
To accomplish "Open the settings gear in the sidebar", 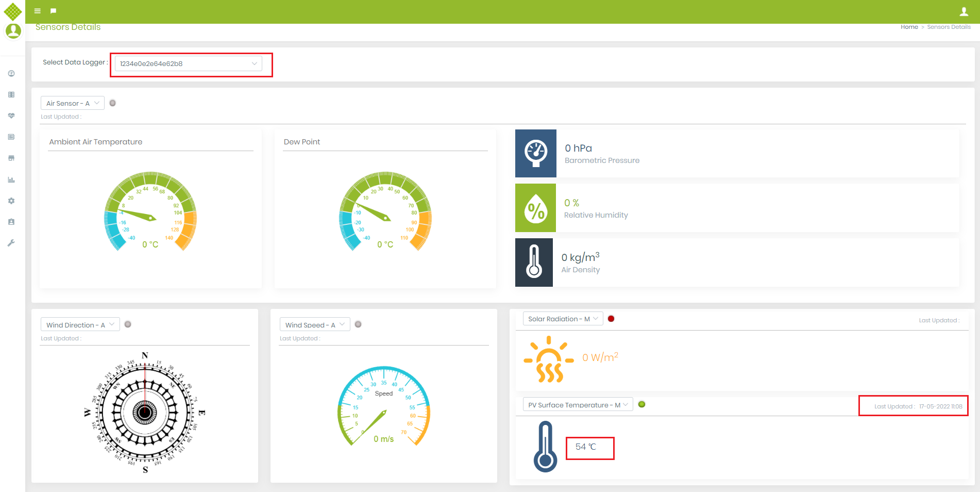I will [x=11, y=201].
